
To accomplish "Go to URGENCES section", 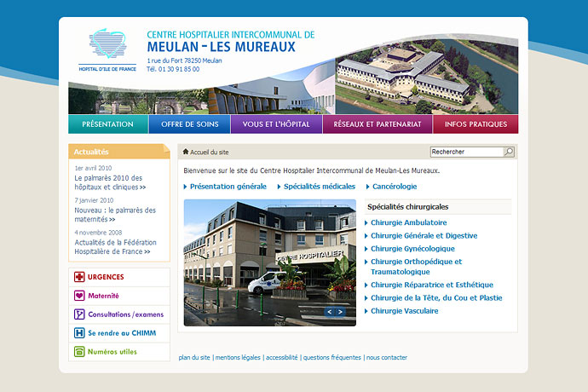I will [x=106, y=277].
